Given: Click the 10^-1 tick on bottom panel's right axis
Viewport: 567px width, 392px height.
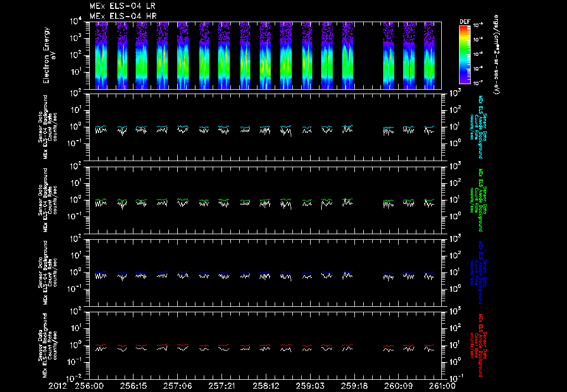Looking at the screenshot, I should pyautogui.click(x=456, y=378).
